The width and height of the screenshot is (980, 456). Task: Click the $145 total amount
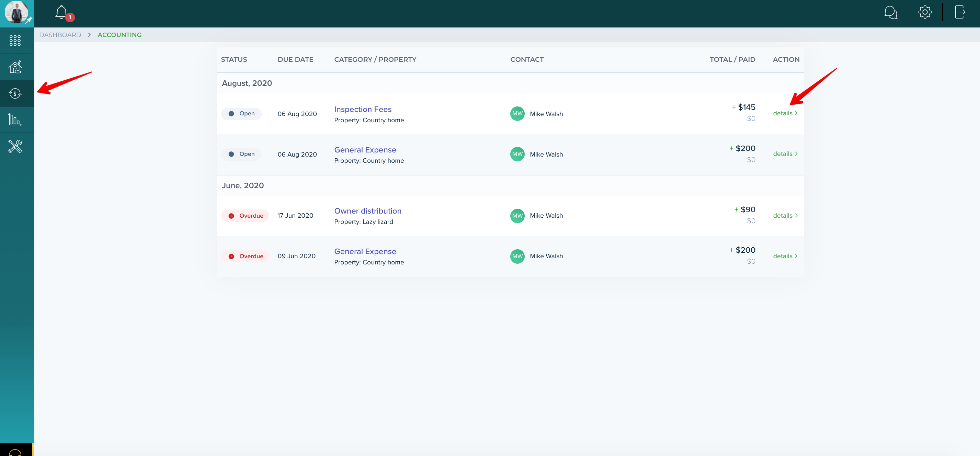pyautogui.click(x=747, y=107)
